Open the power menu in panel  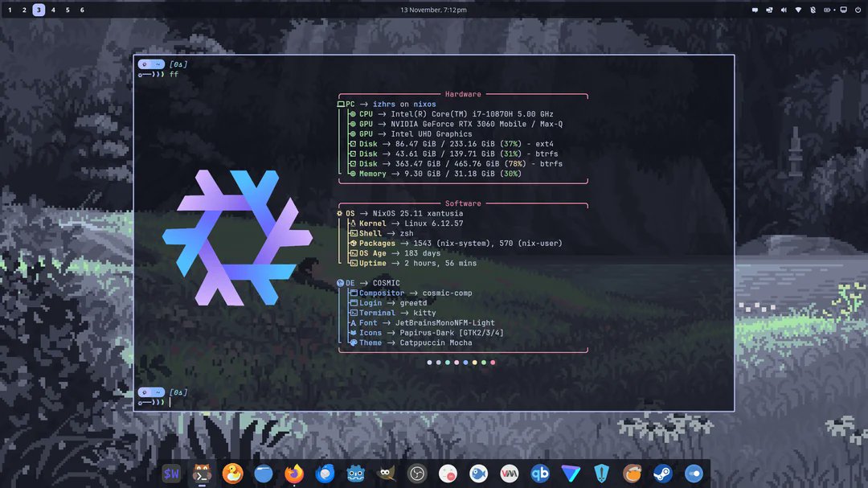[858, 10]
